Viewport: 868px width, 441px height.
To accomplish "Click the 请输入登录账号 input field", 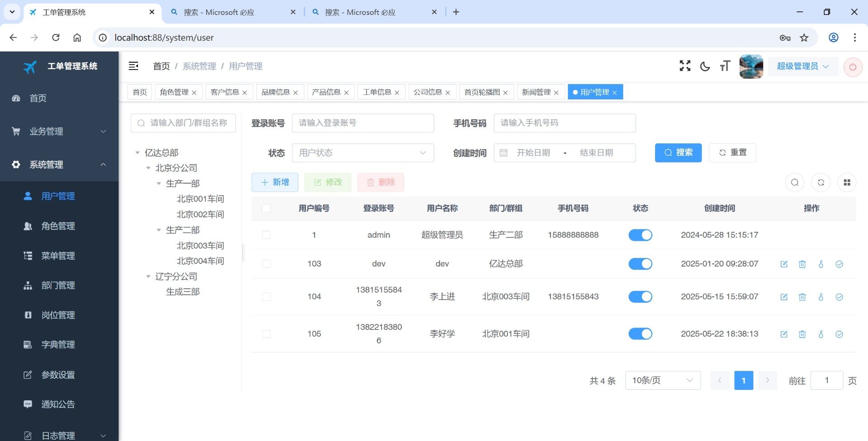I will tap(363, 123).
